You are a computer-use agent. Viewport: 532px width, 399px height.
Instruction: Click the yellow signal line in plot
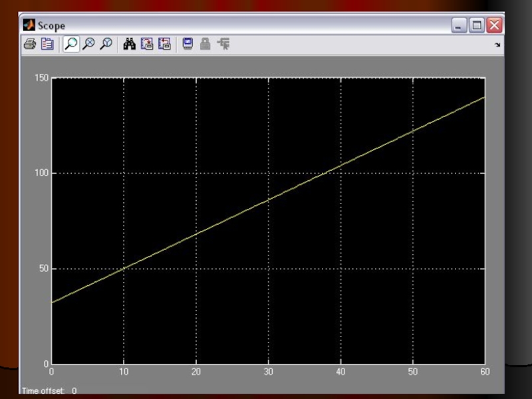tap(269, 200)
